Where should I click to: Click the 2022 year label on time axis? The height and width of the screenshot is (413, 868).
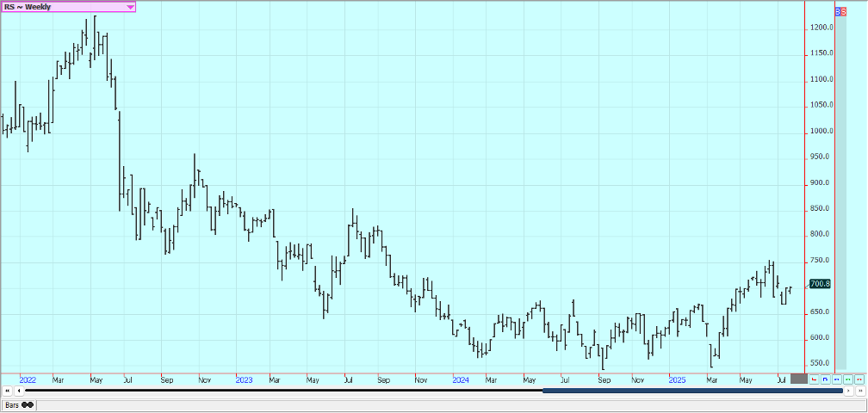[28, 380]
